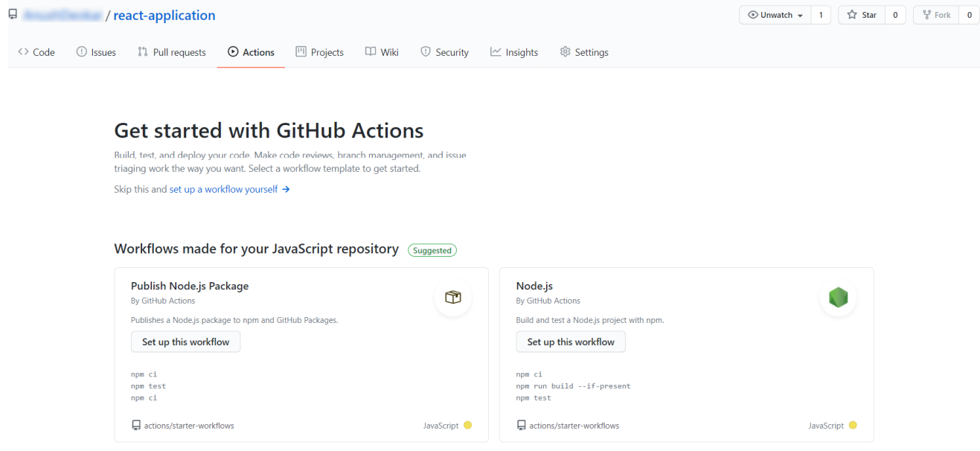This screenshot has width=980, height=451.
Task: Click 'By GitHub Actions' under Publish Node.js Package
Action: (x=163, y=301)
